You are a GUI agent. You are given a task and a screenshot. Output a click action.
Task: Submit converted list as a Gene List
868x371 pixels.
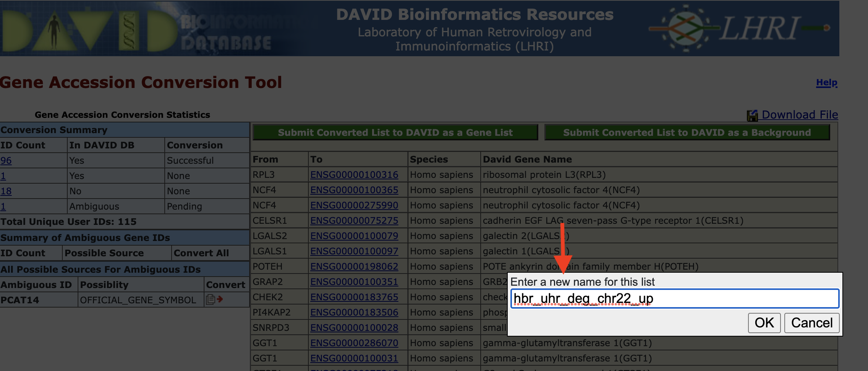click(x=395, y=132)
